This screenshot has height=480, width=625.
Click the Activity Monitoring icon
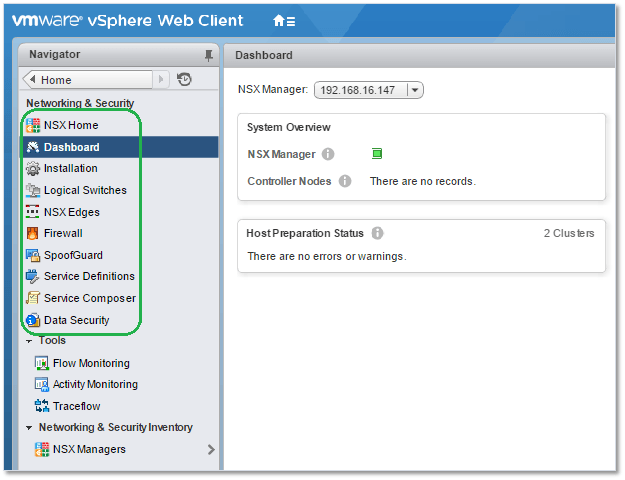41,384
